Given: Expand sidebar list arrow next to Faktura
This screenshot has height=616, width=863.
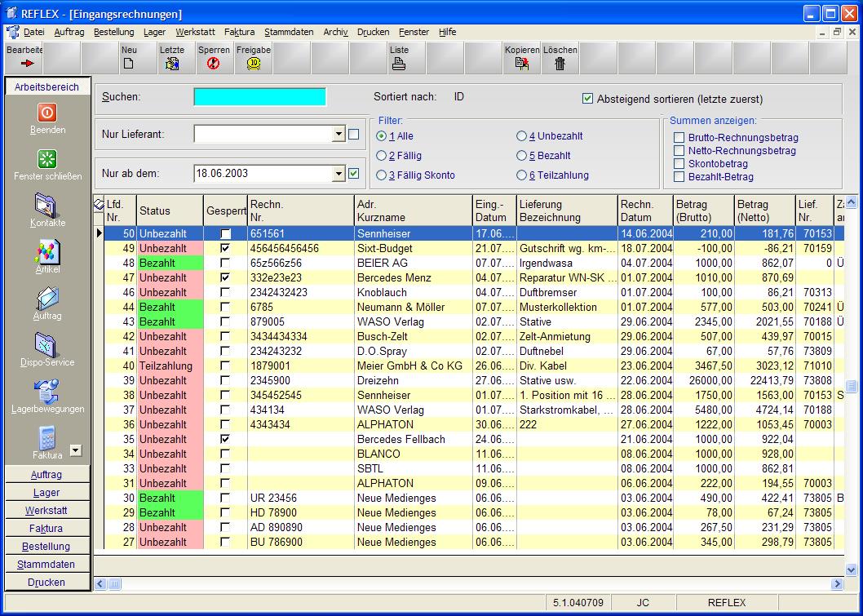Looking at the screenshot, I should point(76,451).
